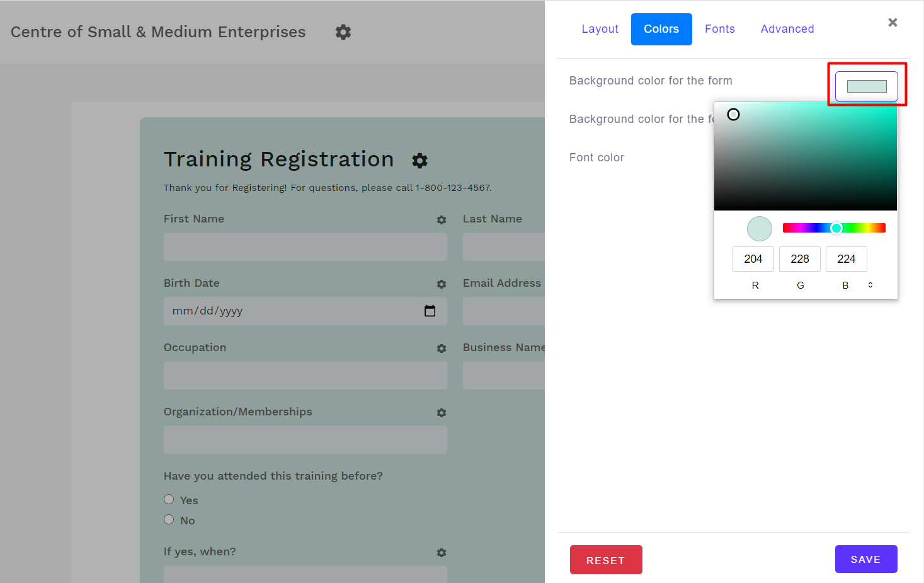Click the gear icon beside Centre of Small & Medium Enterprises
The width and height of the screenshot is (924, 583).
point(343,32)
